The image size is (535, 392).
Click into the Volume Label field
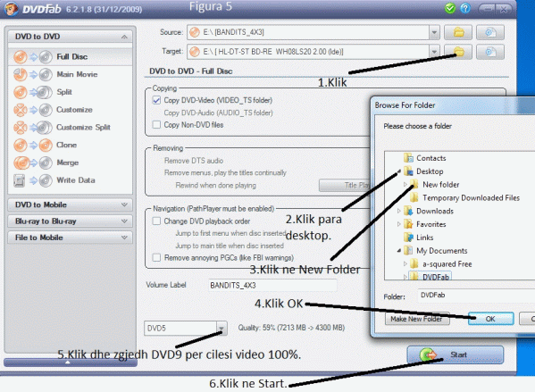pyautogui.click(x=272, y=285)
